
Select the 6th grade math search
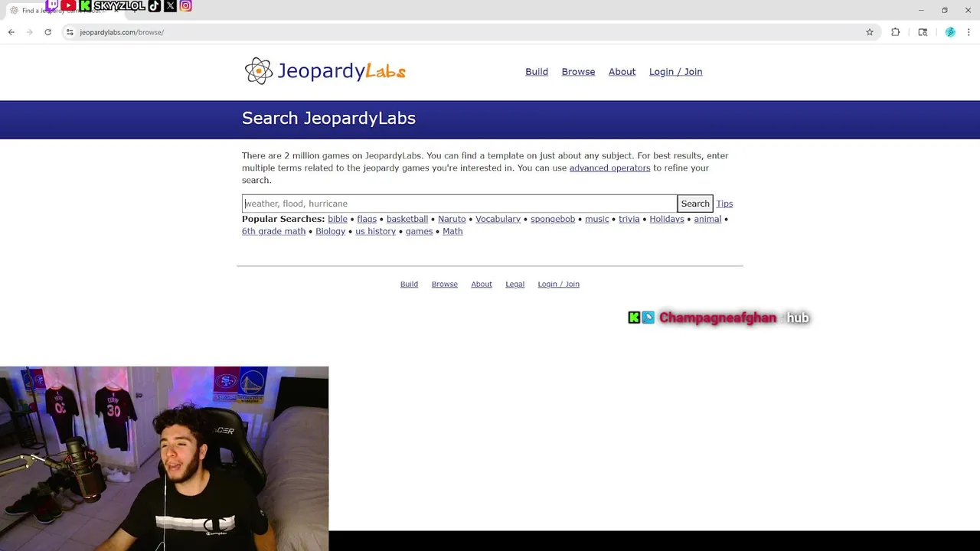click(x=273, y=231)
